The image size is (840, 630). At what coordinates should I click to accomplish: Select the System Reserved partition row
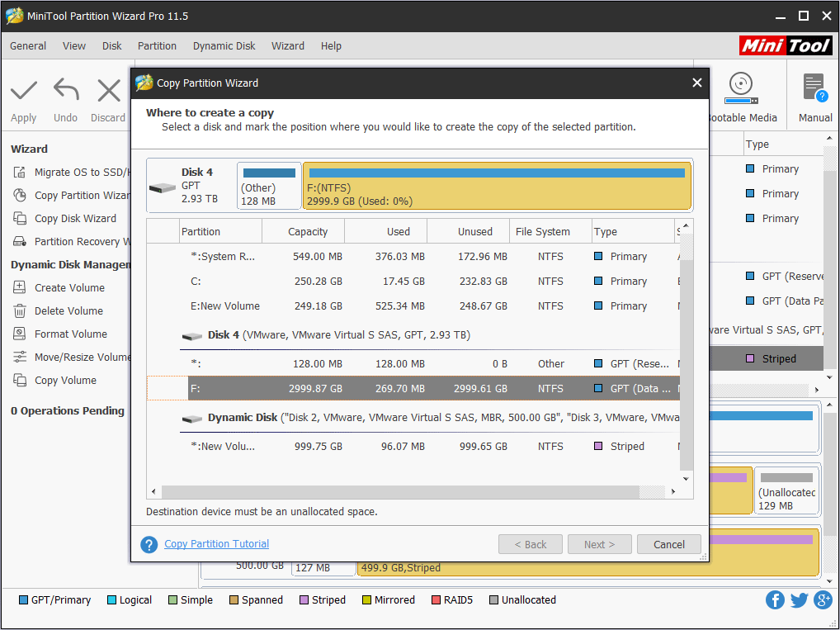[x=413, y=256]
